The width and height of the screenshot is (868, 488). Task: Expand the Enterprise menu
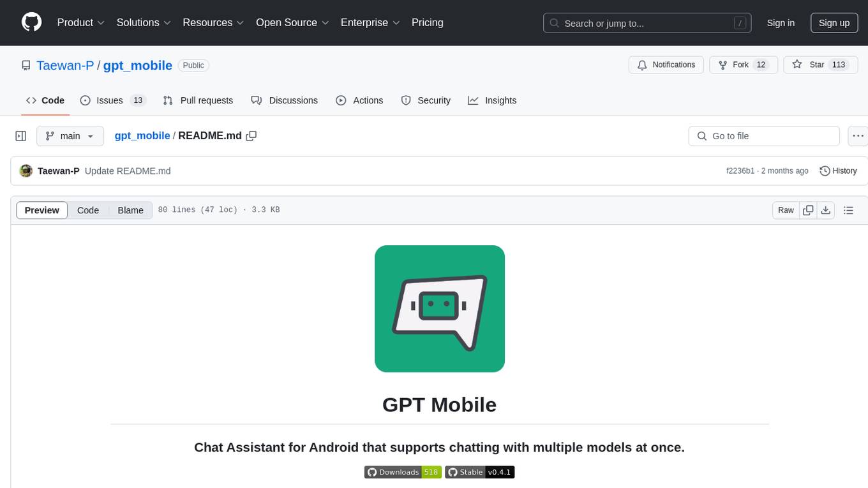coord(370,22)
